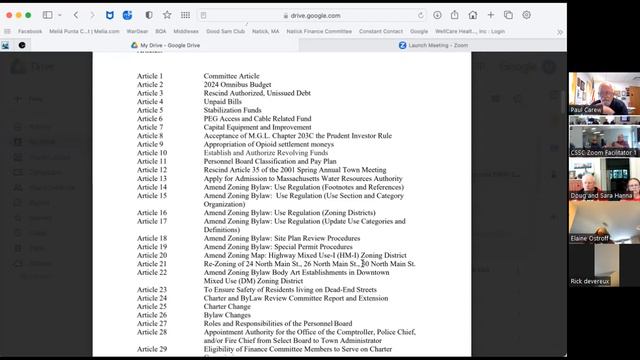Screen dimensions: 640x360
Task: Select CSSC Zoom Facilitator 1 thumbnail
Action: [604, 141]
